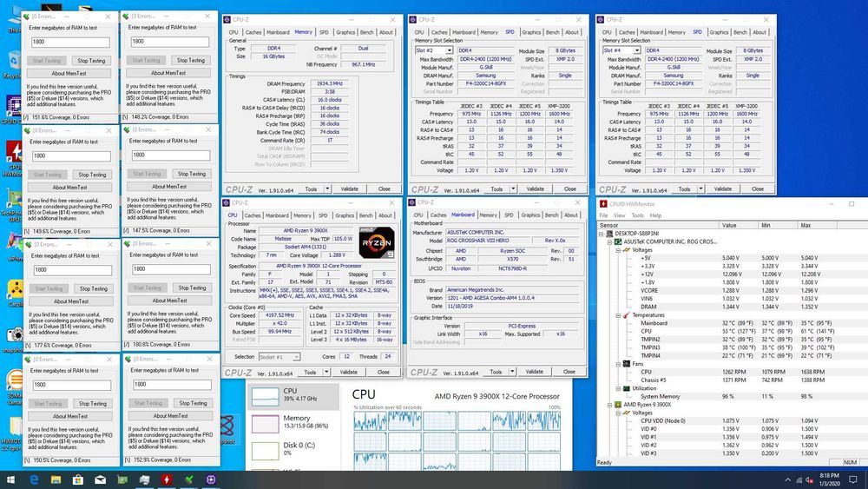This screenshot has height=489, width=868.
Task: Click title icon of MemTest window at 151.6% coverage
Action: point(26,17)
